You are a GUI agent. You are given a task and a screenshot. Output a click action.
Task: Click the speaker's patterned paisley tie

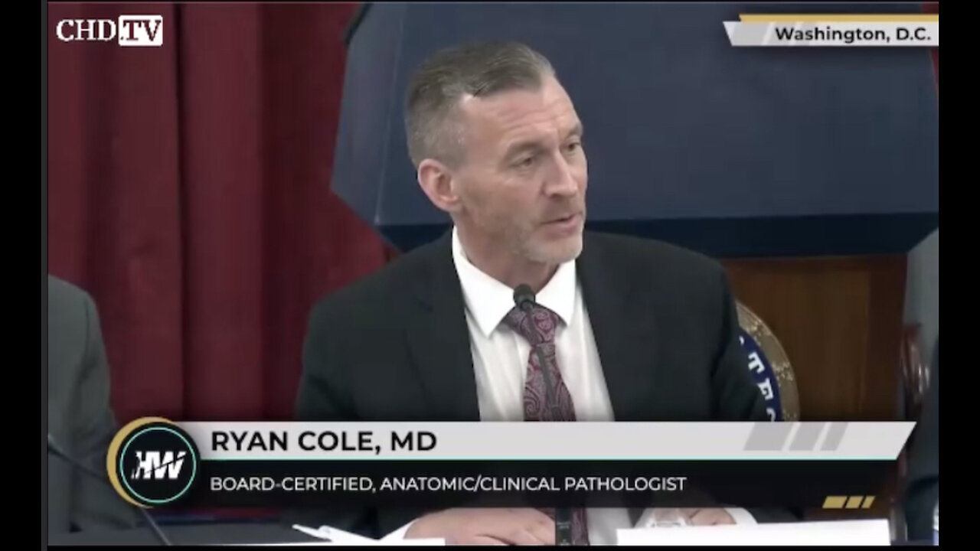click(545, 360)
